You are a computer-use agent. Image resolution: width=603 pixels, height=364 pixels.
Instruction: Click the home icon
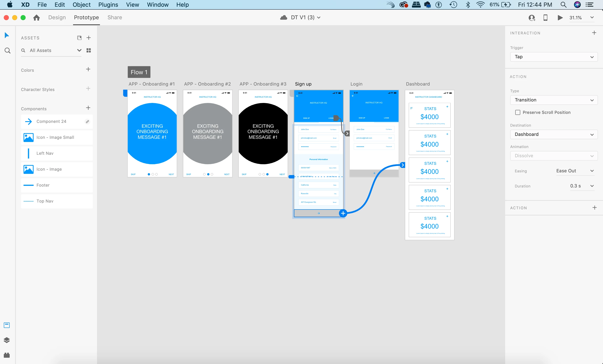pyautogui.click(x=37, y=18)
